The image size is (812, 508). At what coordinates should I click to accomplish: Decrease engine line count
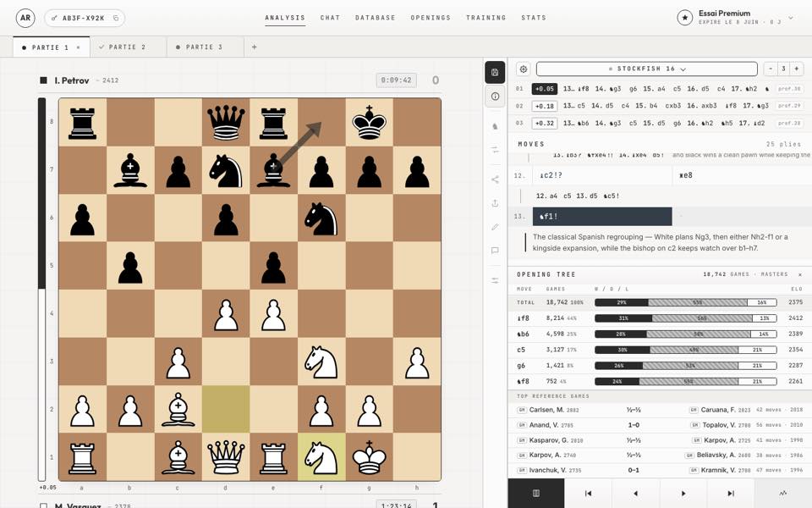click(x=771, y=69)
